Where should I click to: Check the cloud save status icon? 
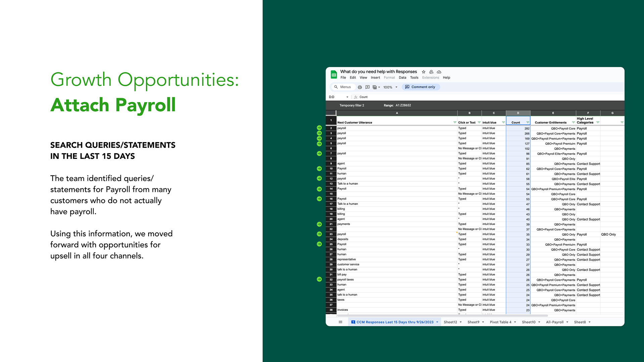point(439,72)
